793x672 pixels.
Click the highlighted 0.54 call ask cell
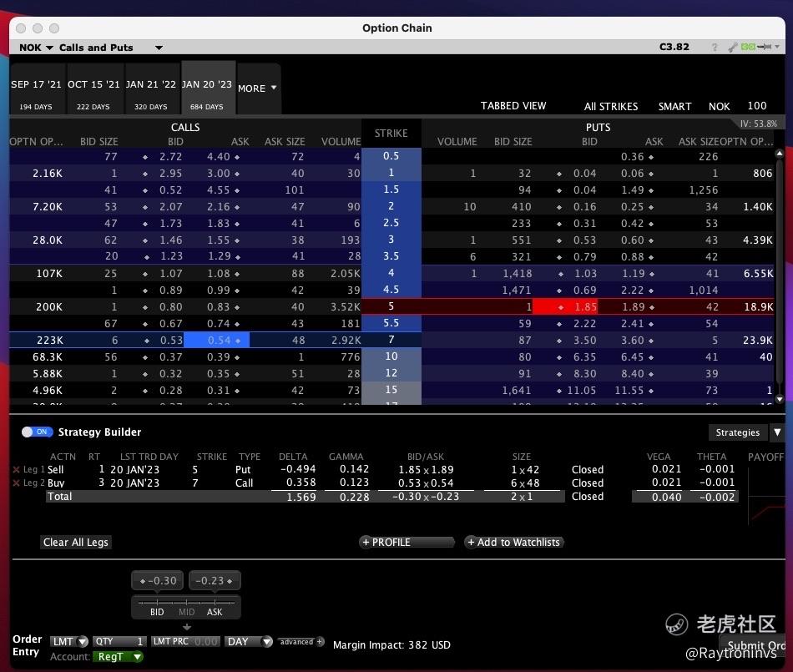coord(216,341)
